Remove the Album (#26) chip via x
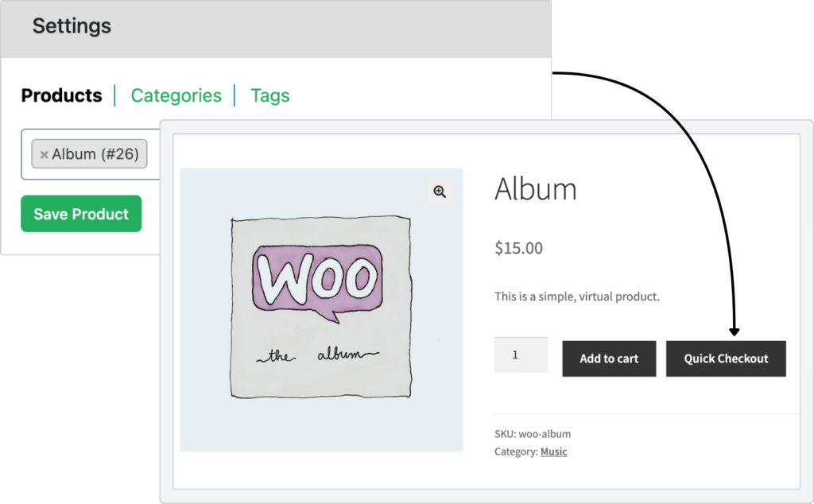814x504 pixels. [x=45, y=155]
